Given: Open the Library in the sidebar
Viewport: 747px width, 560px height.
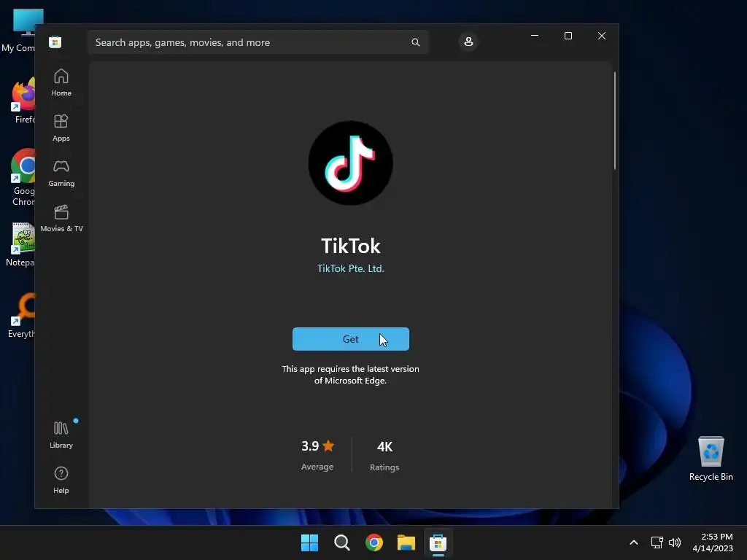Looking at the screenshot, I should (x=61, y=435).
